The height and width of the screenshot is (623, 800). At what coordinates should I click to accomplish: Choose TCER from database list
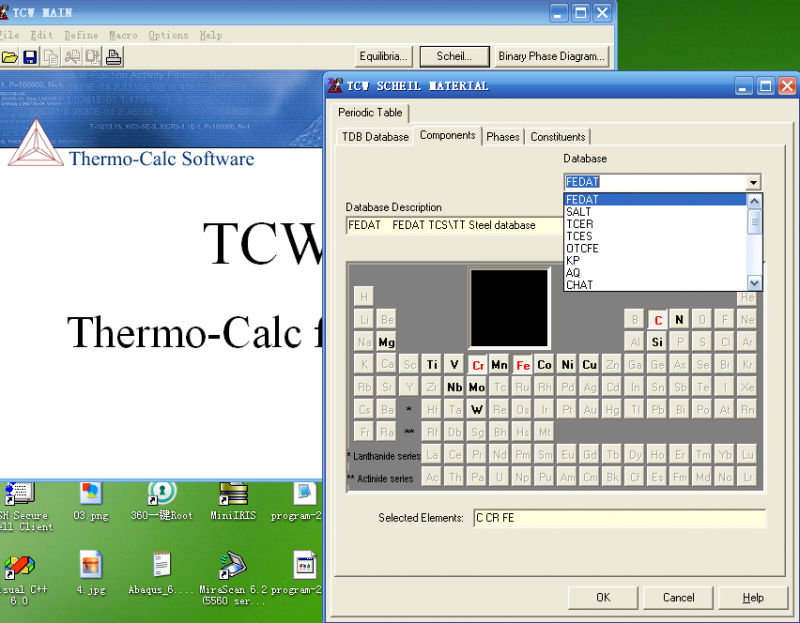655,224
